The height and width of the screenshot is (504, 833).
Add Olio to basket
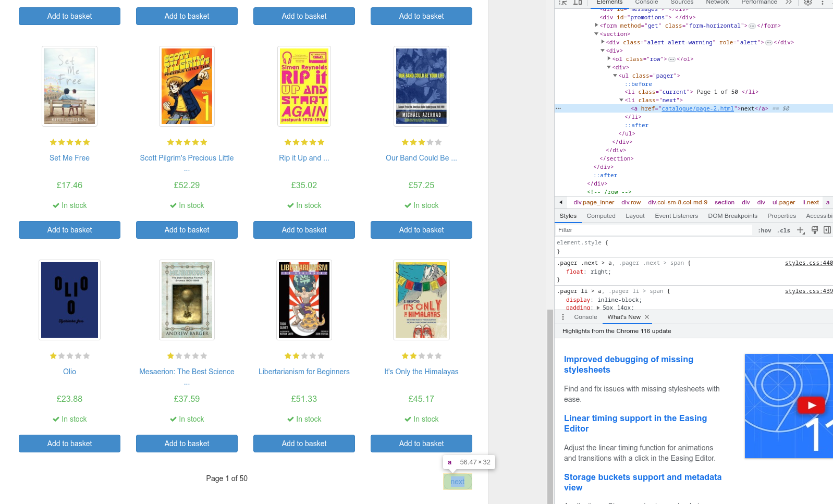69,444
